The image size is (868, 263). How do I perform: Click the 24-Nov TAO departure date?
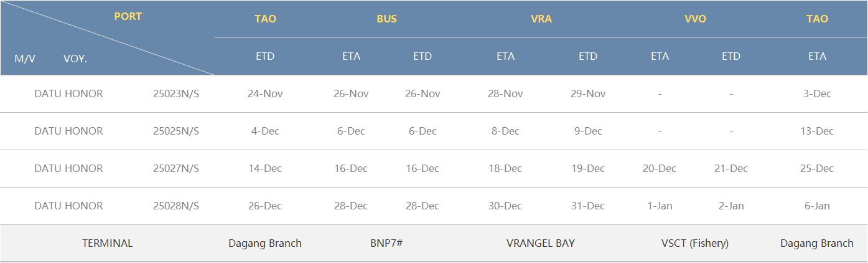click(x=265, y=93)
